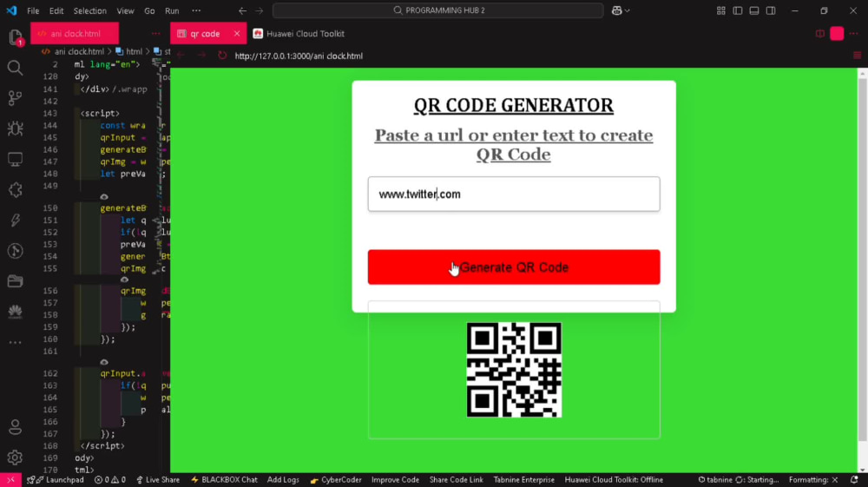
Task: Split the editor to the right
Action: point(820,34)
